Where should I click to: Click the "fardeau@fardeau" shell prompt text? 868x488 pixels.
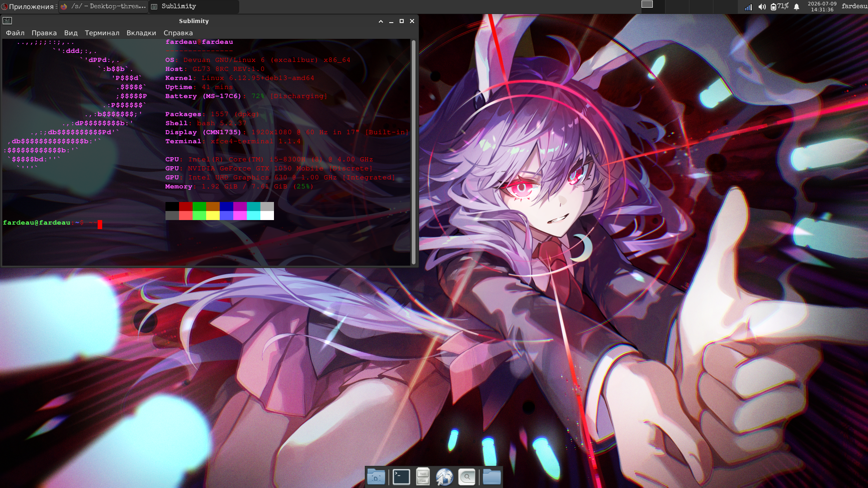tap(37, 223)
